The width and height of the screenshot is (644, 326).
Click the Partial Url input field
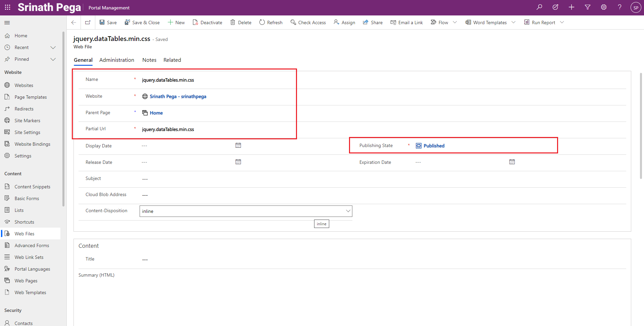[x=215, y=130]
